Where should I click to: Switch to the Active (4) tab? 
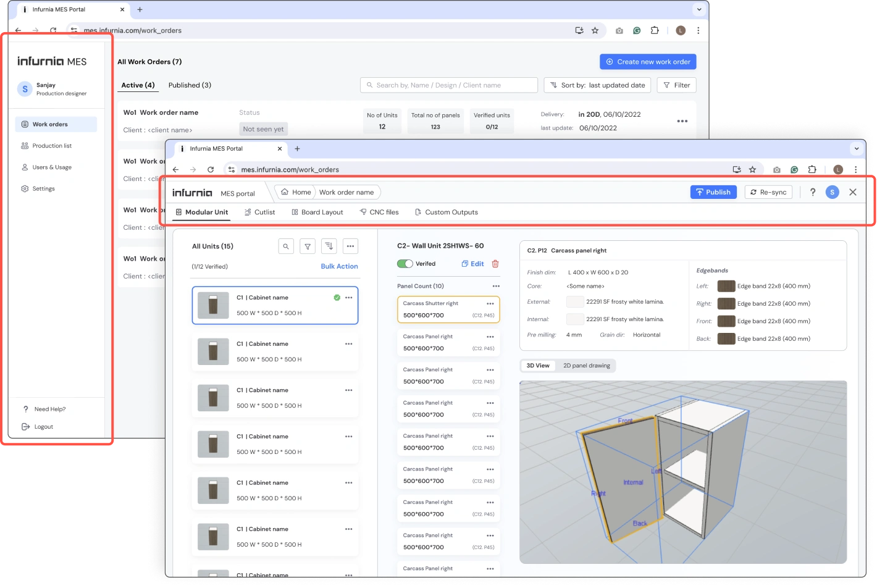(x=138, y=85)
